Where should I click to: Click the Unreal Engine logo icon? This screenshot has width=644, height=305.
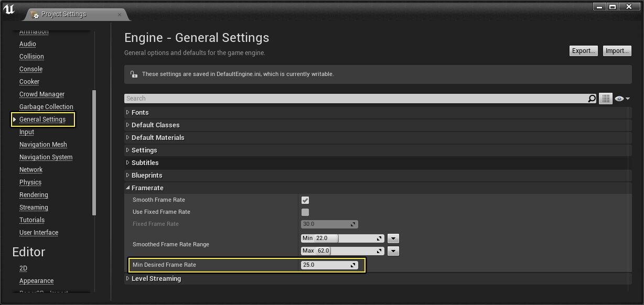pyautogui.click(x=9, y=9)
